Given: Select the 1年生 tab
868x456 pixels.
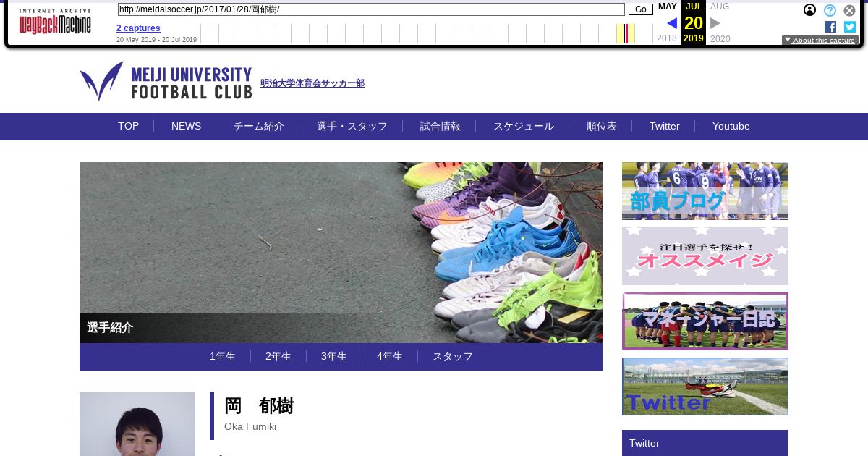Looking at the screenshot, I should tap(223, 356).
